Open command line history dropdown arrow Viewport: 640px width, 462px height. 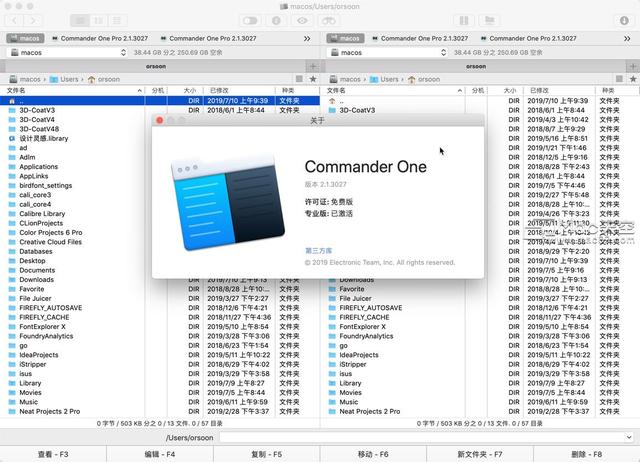click(629, 438)
